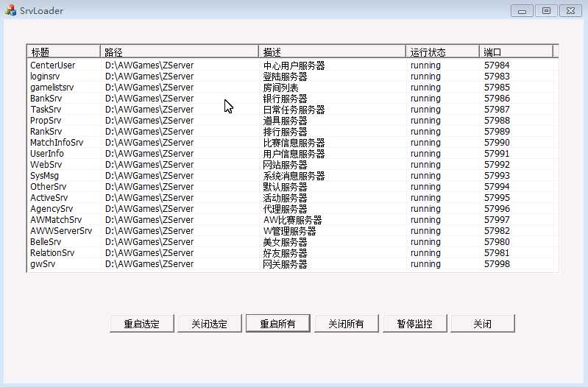
Task: Sort by the 标题 column header
Action: click(64, 52)
